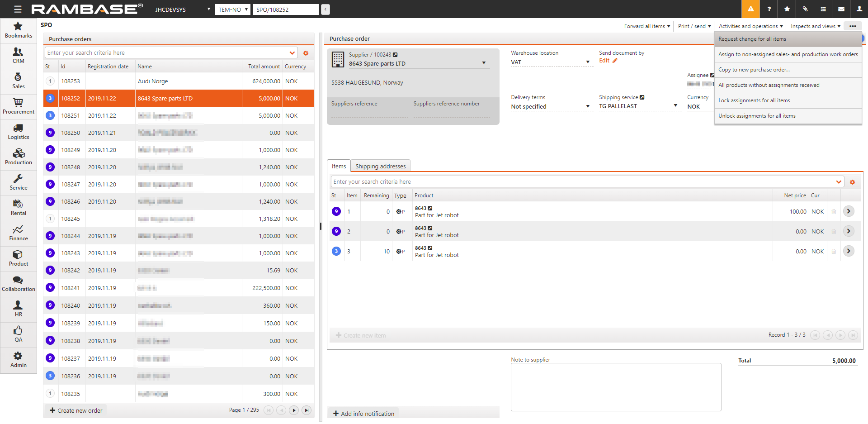Click edit pencil for Send document by

coord(615,61)
